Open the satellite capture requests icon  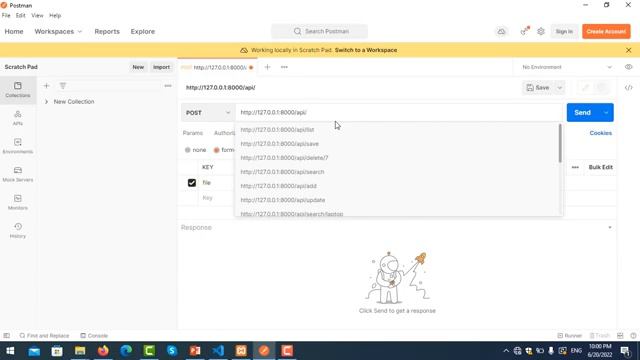[524, 31]
